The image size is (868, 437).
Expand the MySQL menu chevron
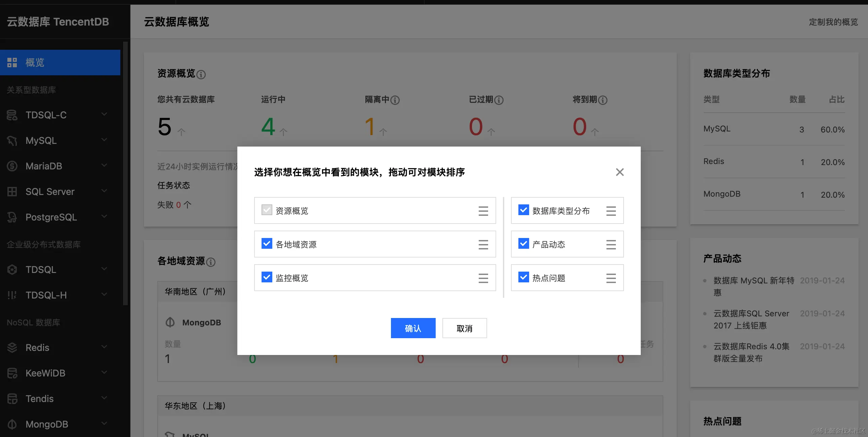(105, 140)
